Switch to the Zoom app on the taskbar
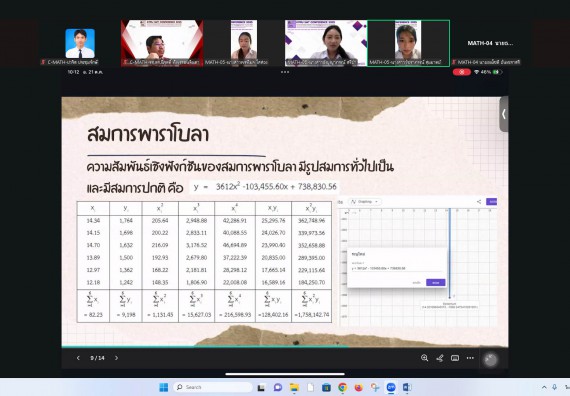570x396 pixels. [391, 388]
